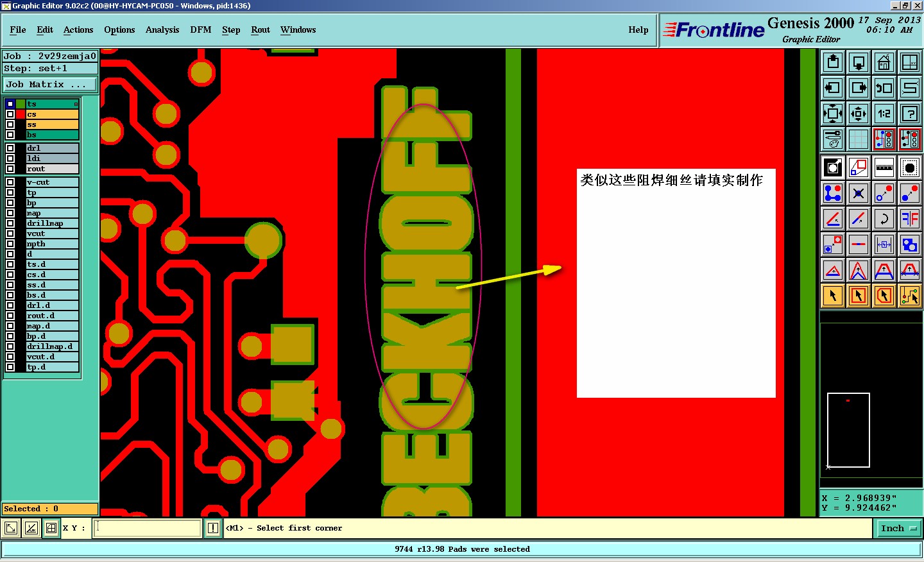Viewport: 924px width, 562px height.
Task: Open the Rout menu
Action: coord(261,30)
